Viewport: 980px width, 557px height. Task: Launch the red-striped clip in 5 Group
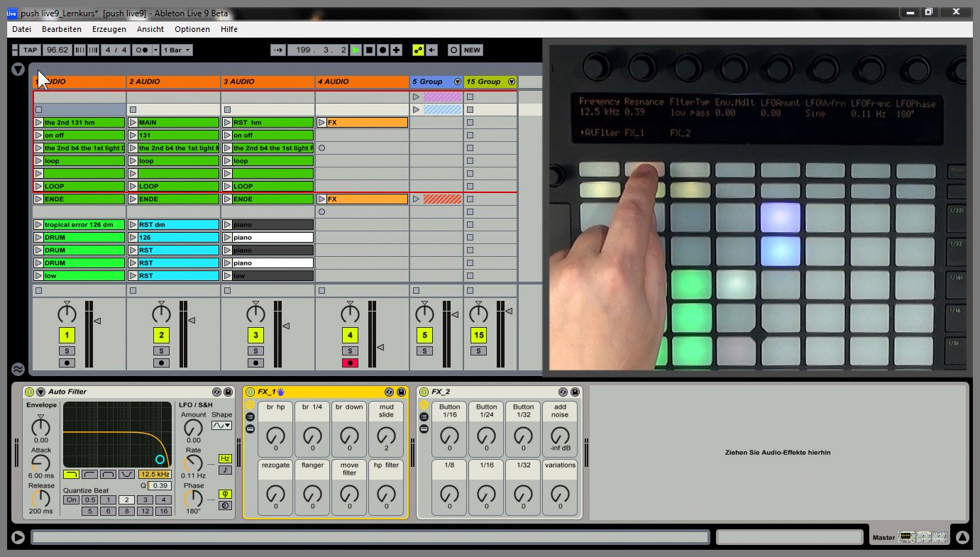pyautogui.click(x=416, y=199)
